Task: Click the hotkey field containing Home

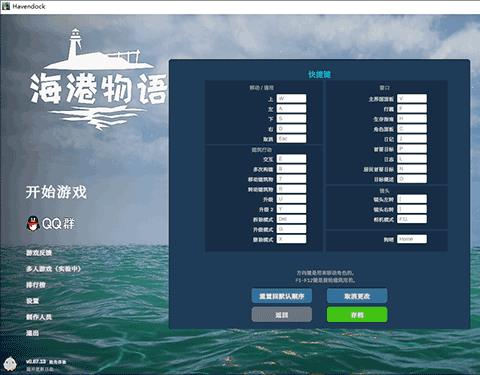Action: pyautogui.click(x=412, y=239)
